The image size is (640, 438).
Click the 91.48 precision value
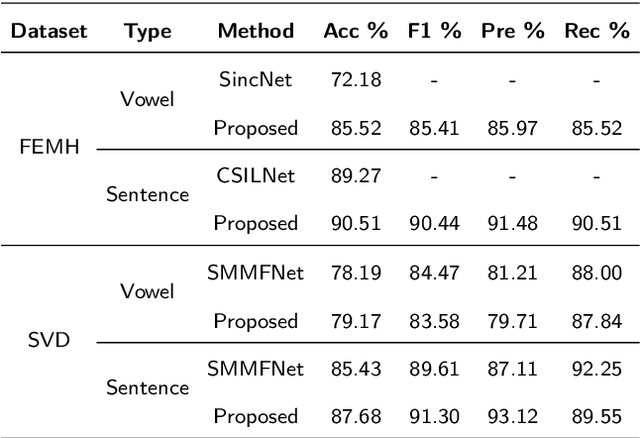pos(513,223)
